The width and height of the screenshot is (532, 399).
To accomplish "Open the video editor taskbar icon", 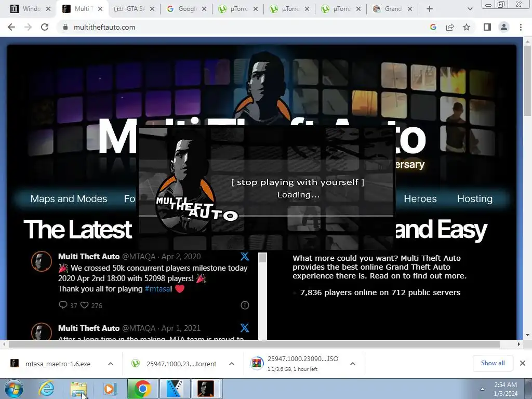I will click(x=175, y=389).
